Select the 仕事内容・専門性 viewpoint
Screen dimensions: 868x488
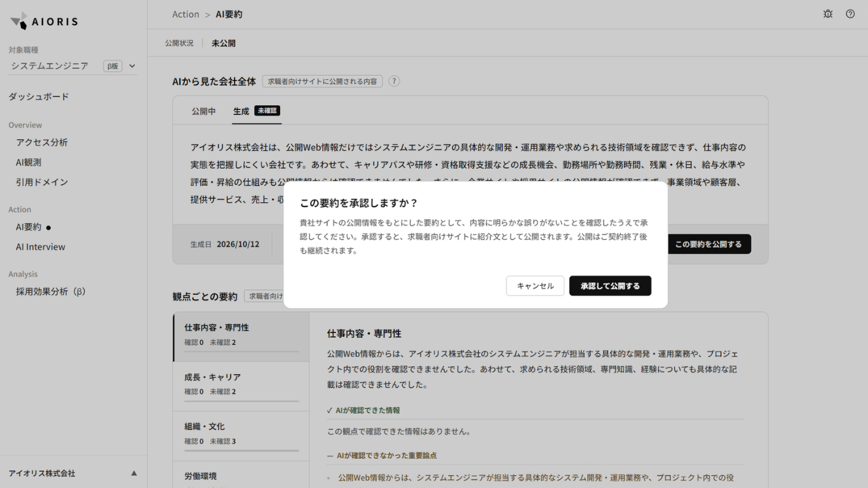(x=241, y=337)
